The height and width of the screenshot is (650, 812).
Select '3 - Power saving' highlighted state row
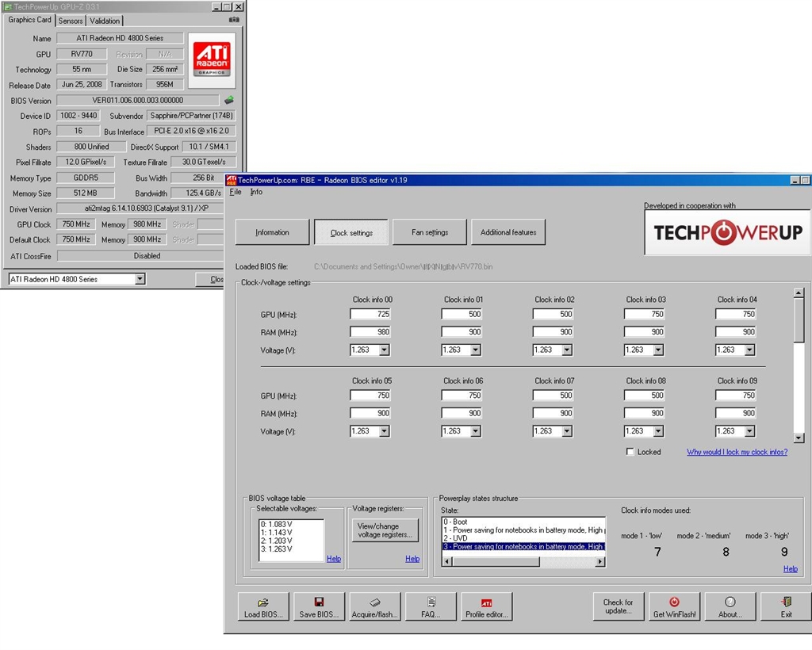523,546
